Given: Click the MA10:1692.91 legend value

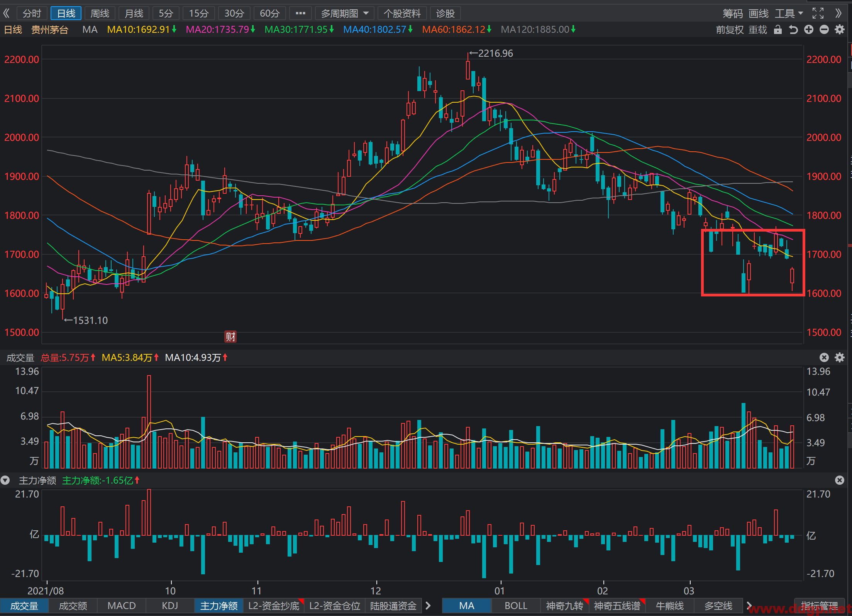Looking at the screenshot, I should 139,30.
